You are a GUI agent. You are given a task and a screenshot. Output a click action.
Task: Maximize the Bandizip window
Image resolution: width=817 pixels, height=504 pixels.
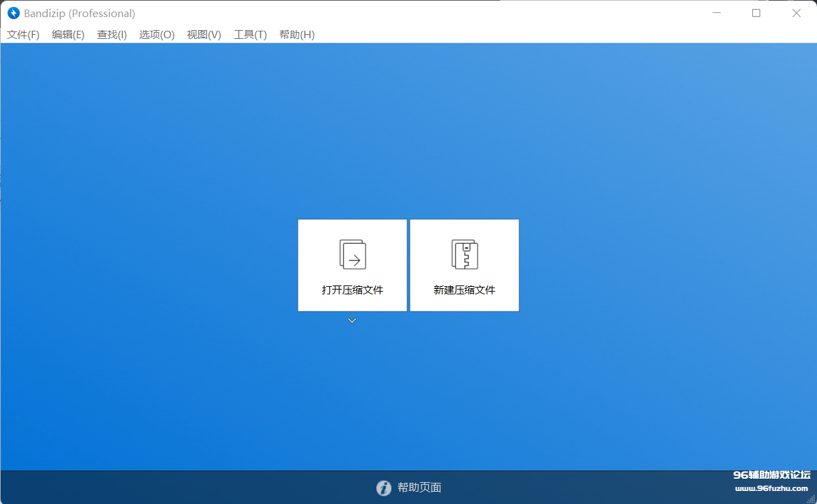pos(756,13)
